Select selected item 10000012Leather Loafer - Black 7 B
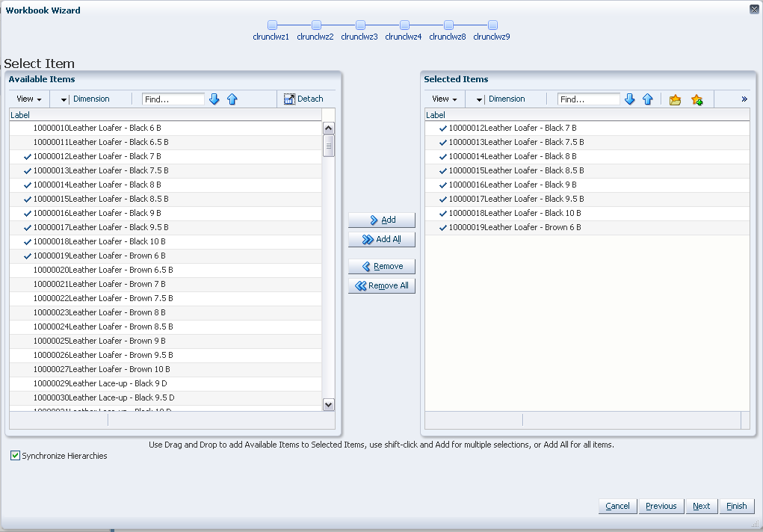The width and height of the screenshot is (763, 532). point(587,128)
